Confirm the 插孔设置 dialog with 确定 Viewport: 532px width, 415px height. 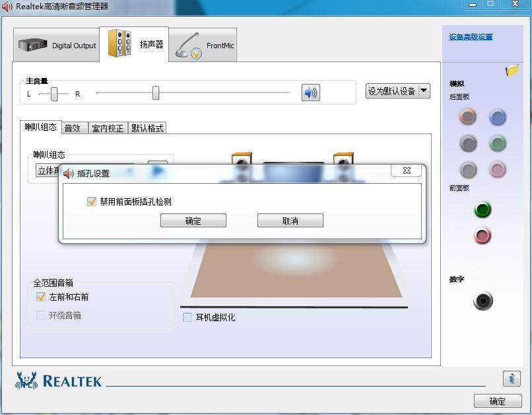pyautogui.click(x=193, y=220)
